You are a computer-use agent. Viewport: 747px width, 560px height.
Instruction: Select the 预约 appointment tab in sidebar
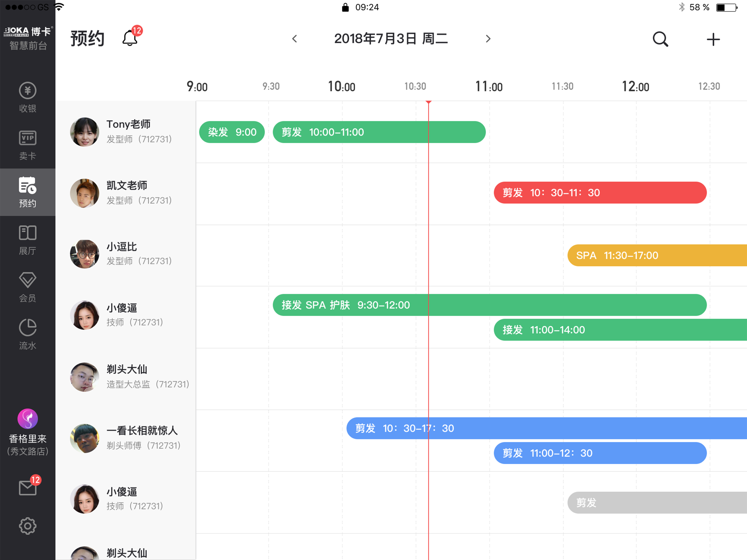point(28,192)
